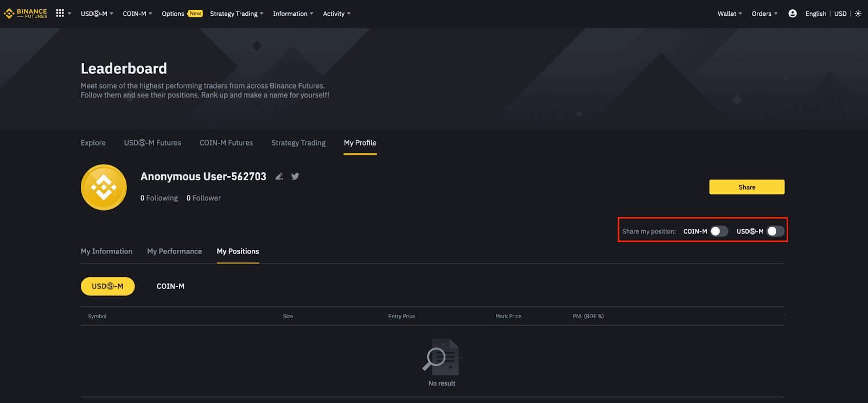Switch to the Explore tab

[93, 143]
